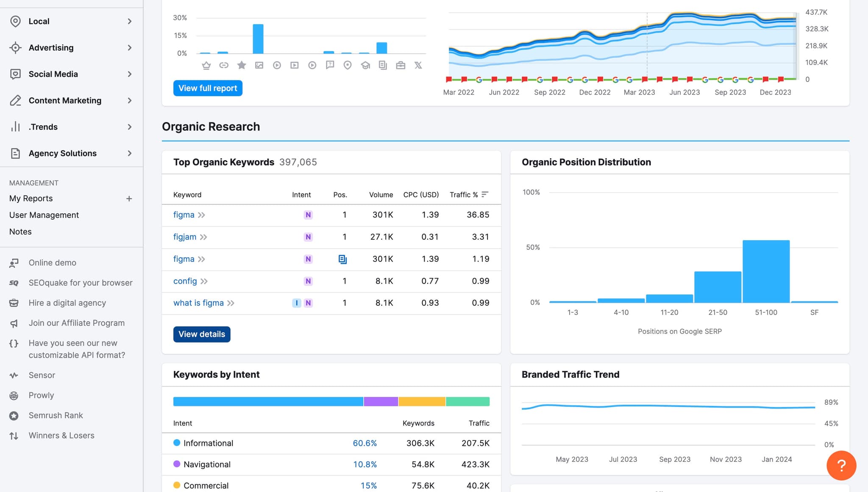Click the Traffic % sort icon
868x492 pixels.
pos(485,195)
